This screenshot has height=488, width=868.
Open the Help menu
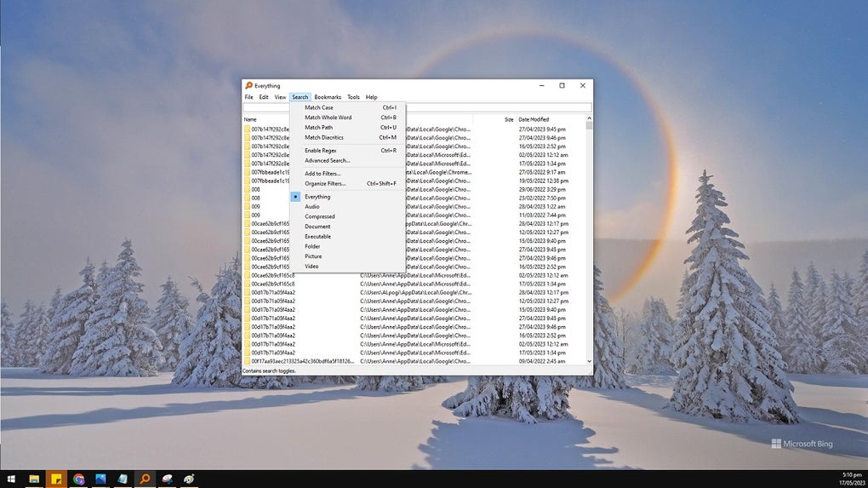pos(371,97)
